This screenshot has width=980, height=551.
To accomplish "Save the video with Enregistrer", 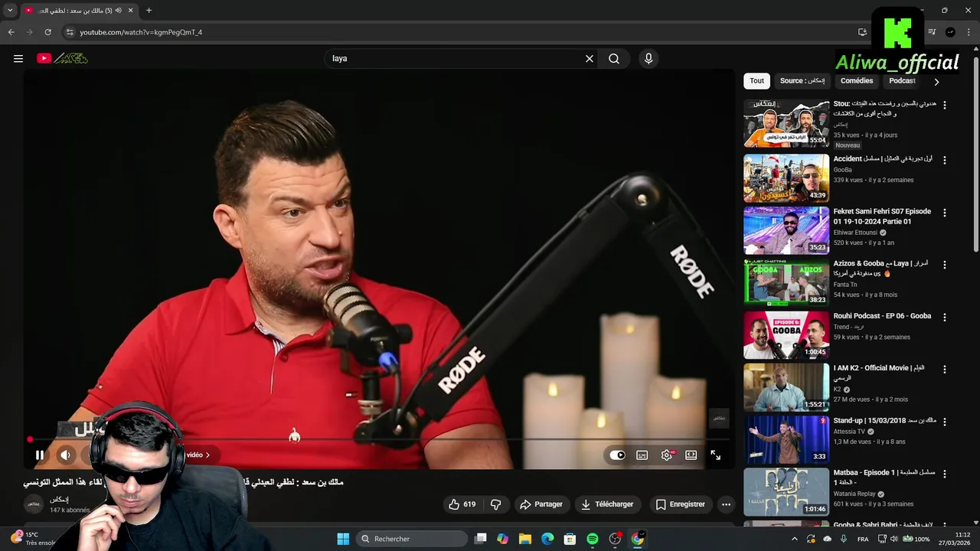I will (681, 504).
